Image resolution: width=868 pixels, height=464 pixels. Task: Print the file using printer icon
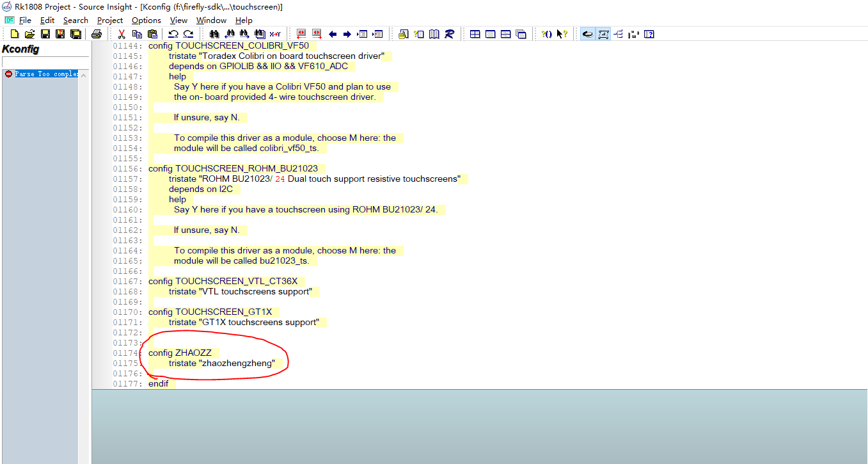point(96,34)
